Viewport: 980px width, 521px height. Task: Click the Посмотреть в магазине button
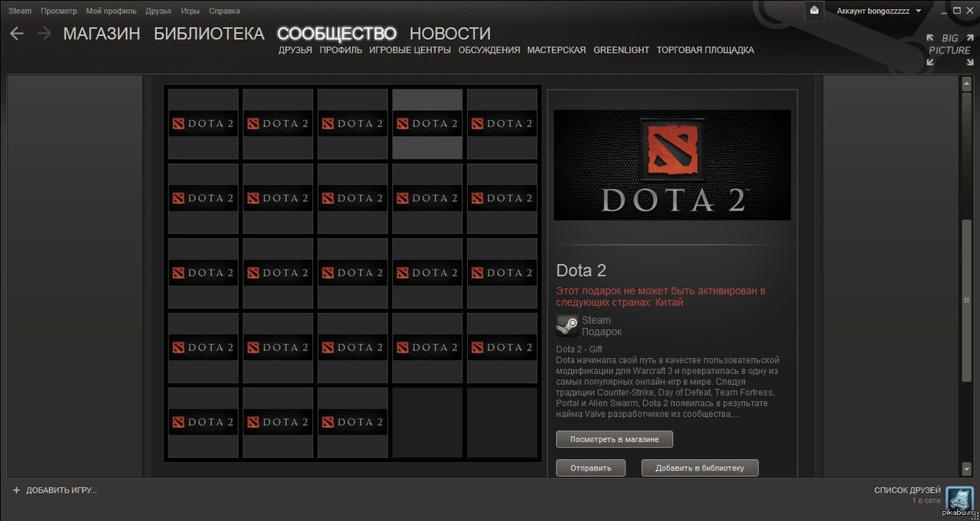(614, 439)
